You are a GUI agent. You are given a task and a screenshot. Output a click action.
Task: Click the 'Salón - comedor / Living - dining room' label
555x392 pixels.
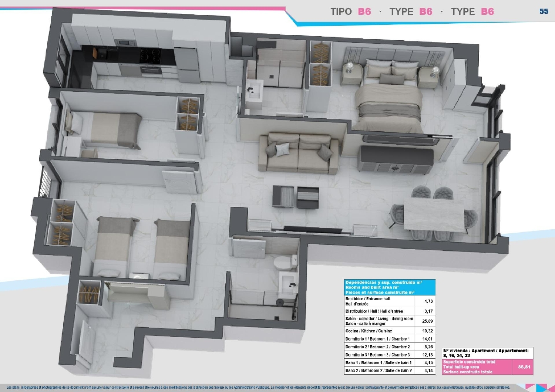coord(379,321)
